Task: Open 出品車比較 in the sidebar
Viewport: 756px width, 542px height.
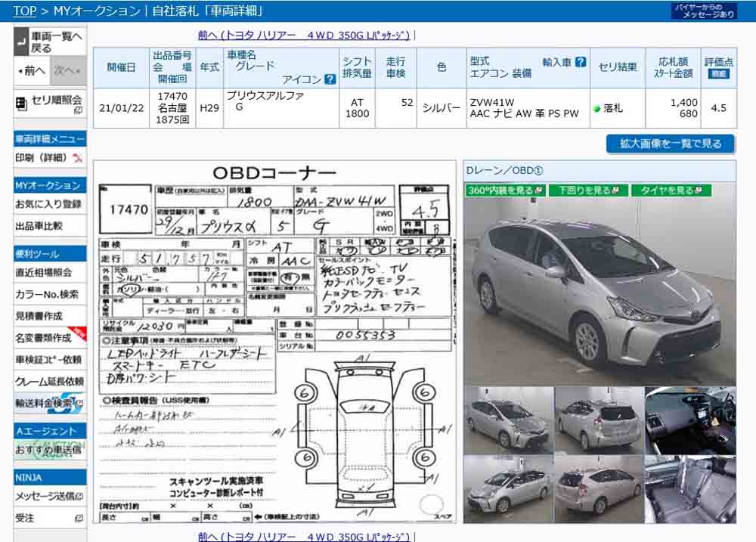Action: pos(50,226)
